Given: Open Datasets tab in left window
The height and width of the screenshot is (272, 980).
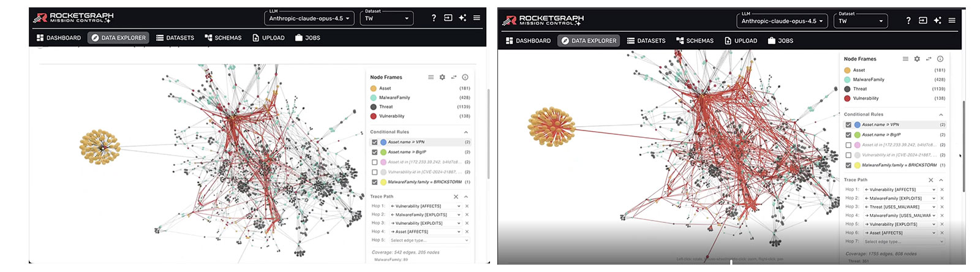Looking at the screenshot, I should point(175,38).
